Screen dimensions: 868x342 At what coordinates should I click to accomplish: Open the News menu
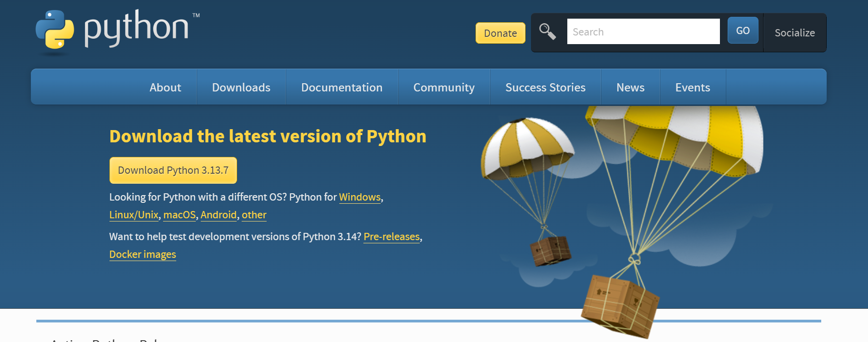[x=630, y=87]
